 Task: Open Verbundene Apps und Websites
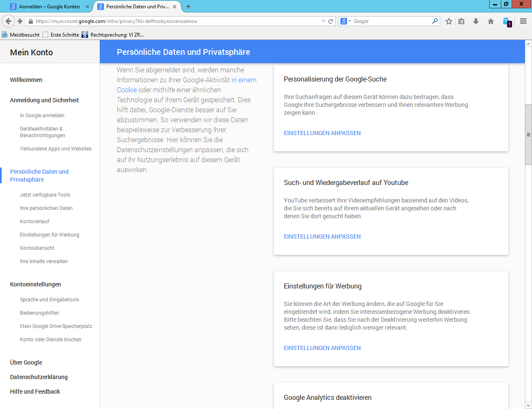coord(56,149)
